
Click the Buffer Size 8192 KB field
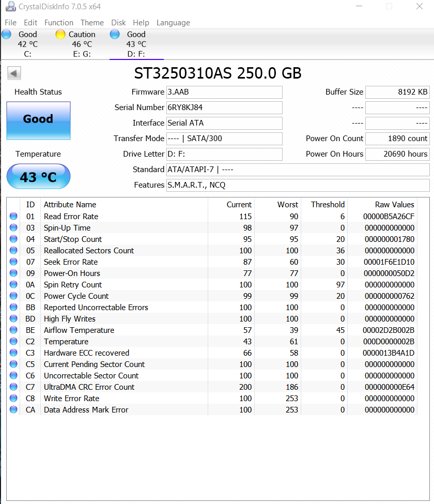coord(397,92)
